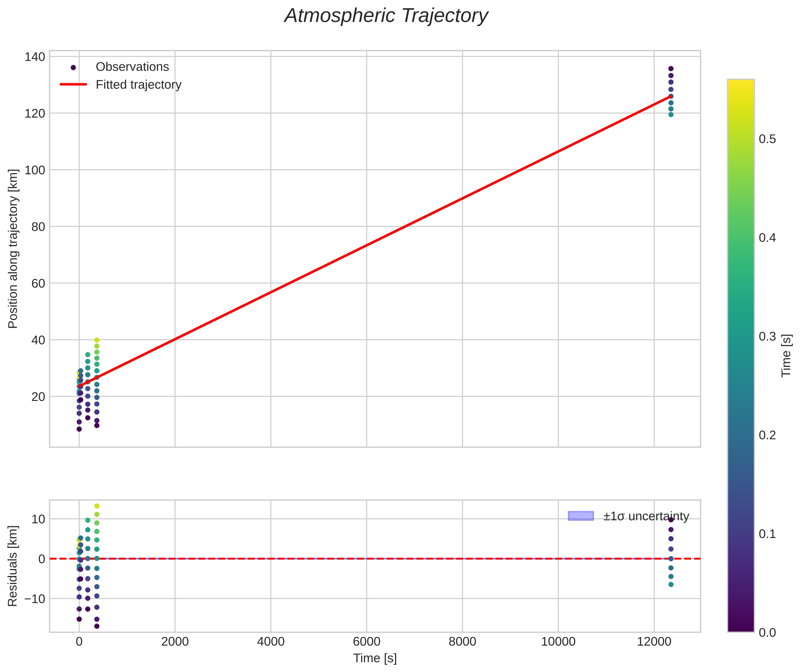Click the Time [s] x-axis label

coord(375,658)
